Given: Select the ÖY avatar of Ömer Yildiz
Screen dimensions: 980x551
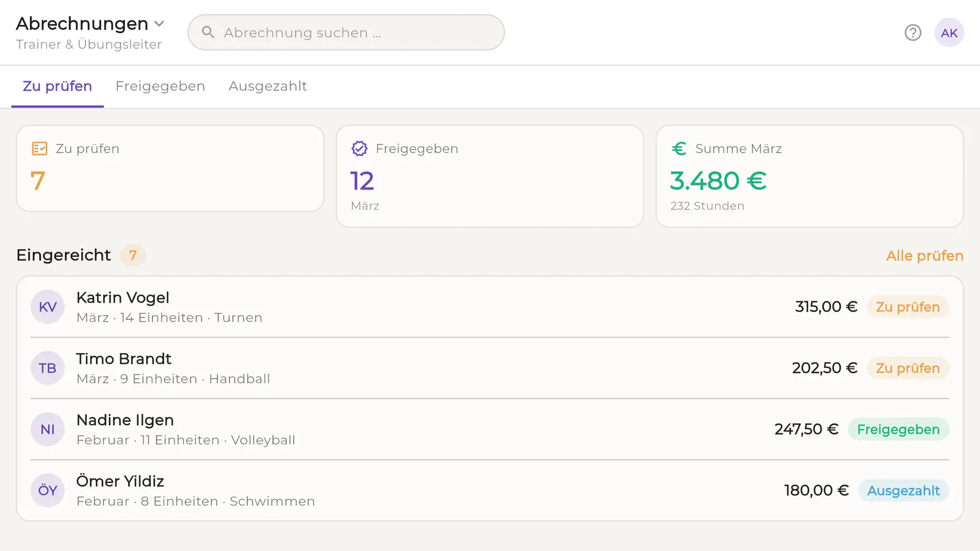Looking at the screenshot, I should 48,490.
